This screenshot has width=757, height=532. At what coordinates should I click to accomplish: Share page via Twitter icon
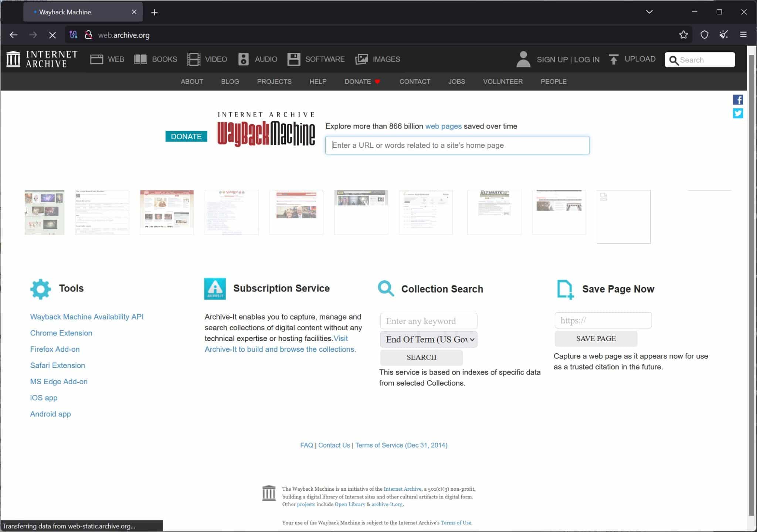(738, 113)
